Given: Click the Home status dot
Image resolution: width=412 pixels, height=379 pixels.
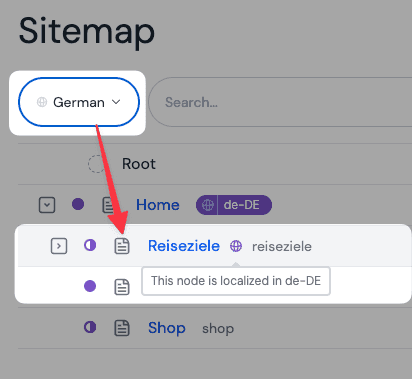Looking at the screenshot, I should coord(78,204).
